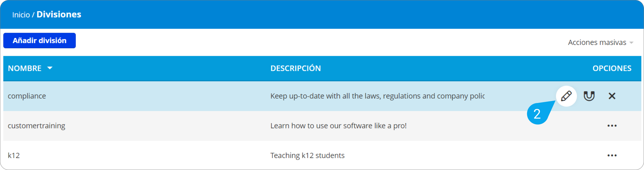Click the arrow beside Acciones masivas
Screen dimensions: 644x170
631,43
